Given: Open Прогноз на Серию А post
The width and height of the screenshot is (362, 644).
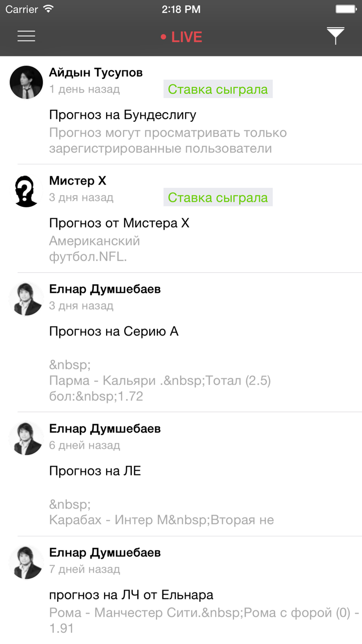Looking at the screenshot, I should click(x=114, y=332).
